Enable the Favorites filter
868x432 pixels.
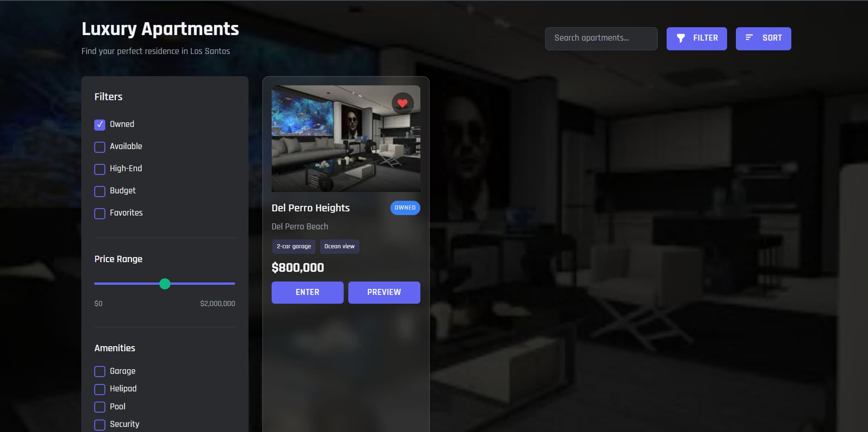pos(100,213)
